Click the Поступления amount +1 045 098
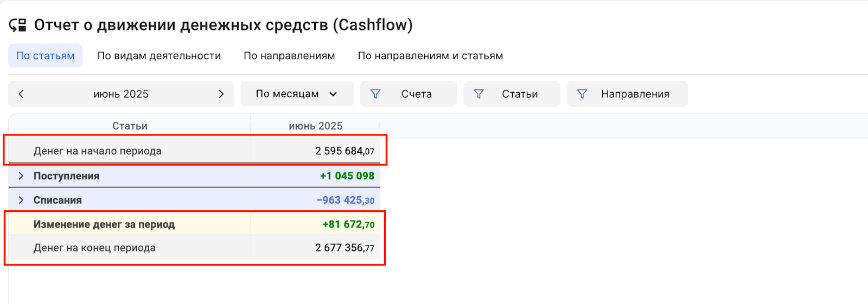Image resolution: width=868 pixels, height=304 pixels. pos(347,176)
